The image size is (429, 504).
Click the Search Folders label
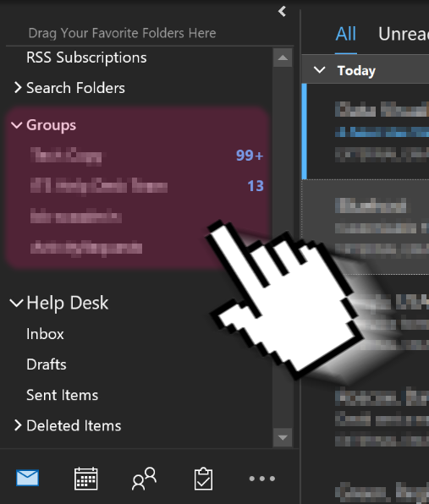pos(75,88)
